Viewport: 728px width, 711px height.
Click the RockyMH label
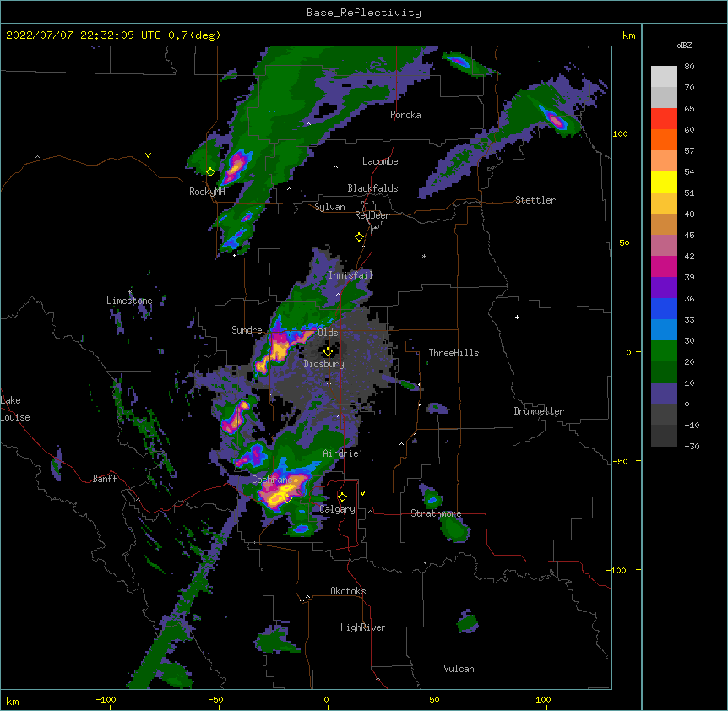coord(207,192)
